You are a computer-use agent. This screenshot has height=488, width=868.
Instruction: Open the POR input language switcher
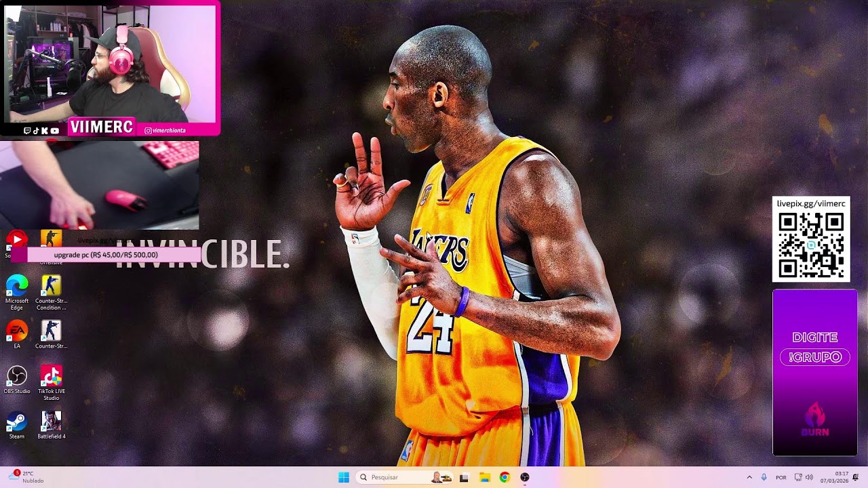pos(781,477)
